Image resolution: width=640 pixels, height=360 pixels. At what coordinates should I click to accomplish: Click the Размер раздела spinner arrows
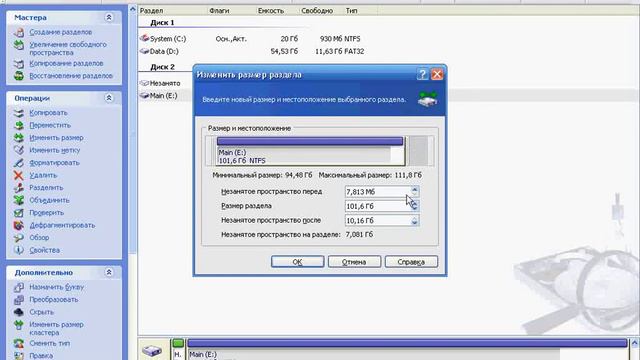coord(414,206)
